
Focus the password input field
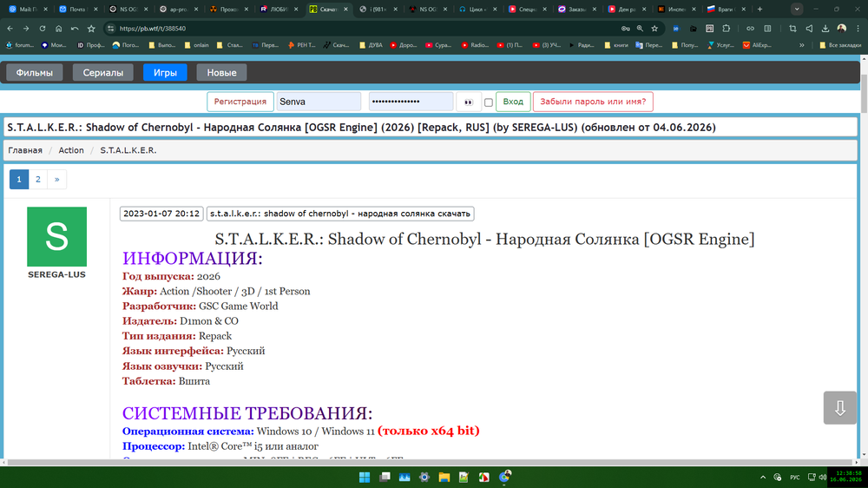411,102
